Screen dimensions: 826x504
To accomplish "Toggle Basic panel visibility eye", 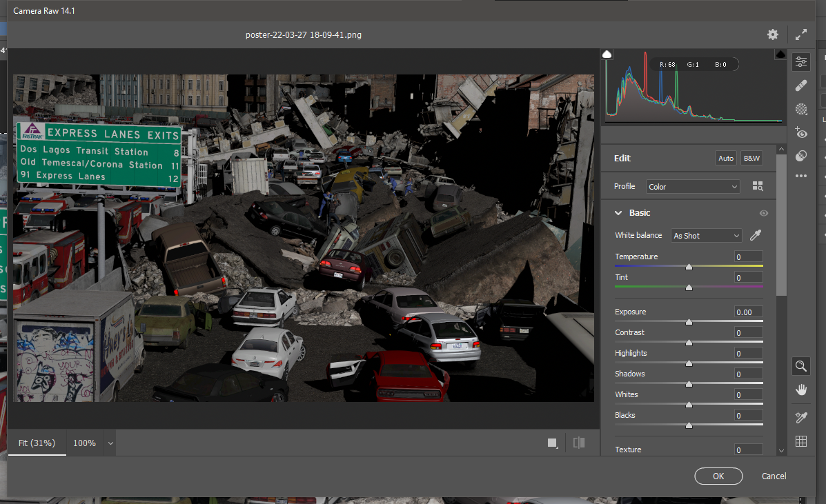I will click(763, 214).
